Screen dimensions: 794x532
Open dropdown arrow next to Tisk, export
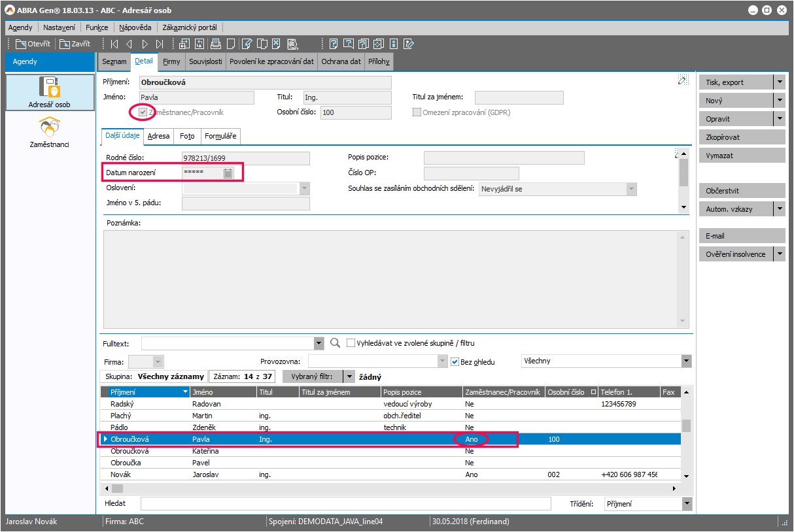click(x=779, y=82)
